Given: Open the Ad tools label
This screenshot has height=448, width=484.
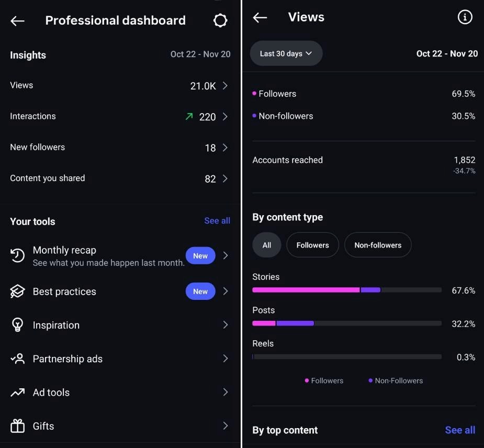Looking at the screenshot, I should tap(51, 393).
